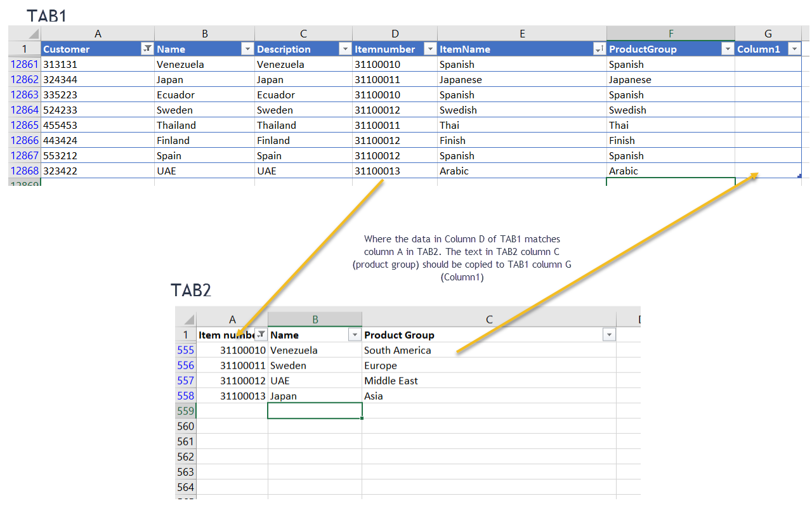Click the empty Column1 cell in Venezuela row
This screenshot has height=529, width=812.
coord(768,64)
